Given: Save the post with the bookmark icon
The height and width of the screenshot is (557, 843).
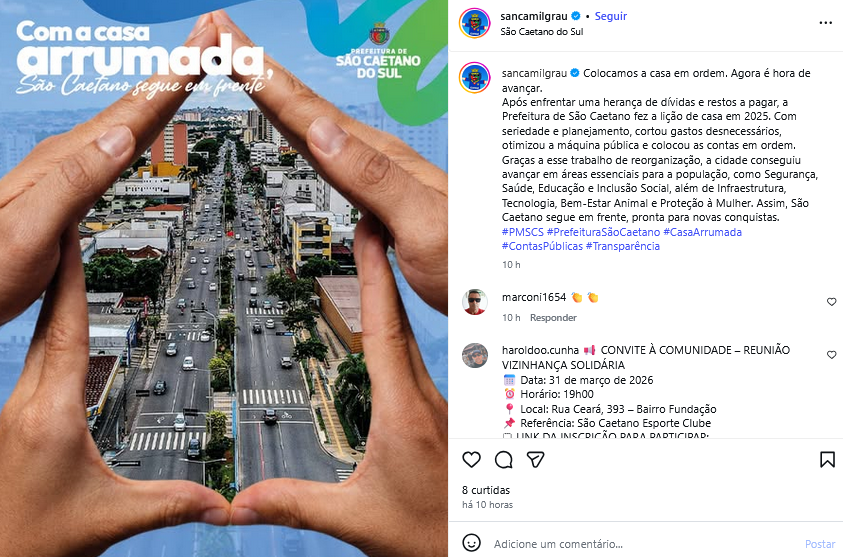Looking at the screenshot, I should click(827, 460).
